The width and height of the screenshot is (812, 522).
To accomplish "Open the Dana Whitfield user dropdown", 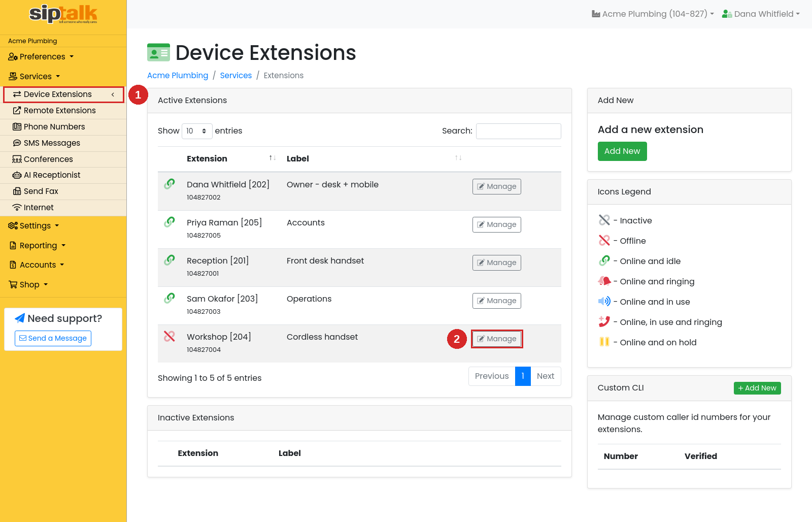I will pos(761,14).
